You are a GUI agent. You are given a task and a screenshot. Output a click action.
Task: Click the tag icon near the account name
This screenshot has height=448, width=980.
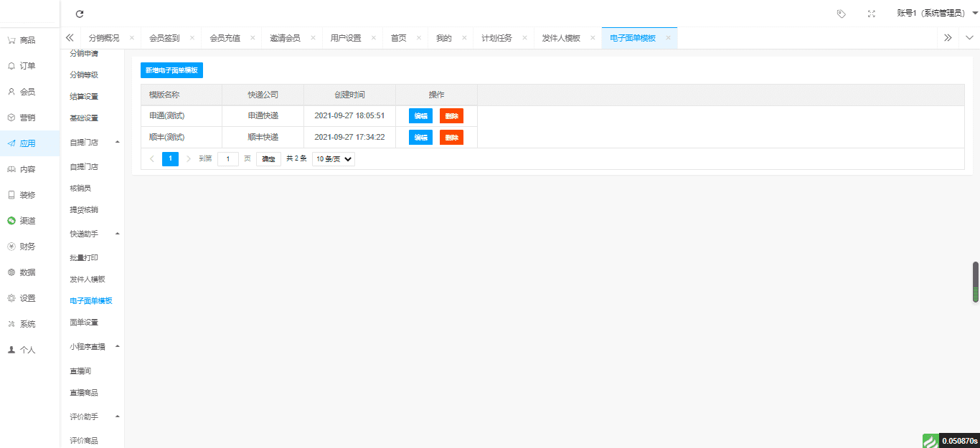pyautogui.click(x=842, y=14)
